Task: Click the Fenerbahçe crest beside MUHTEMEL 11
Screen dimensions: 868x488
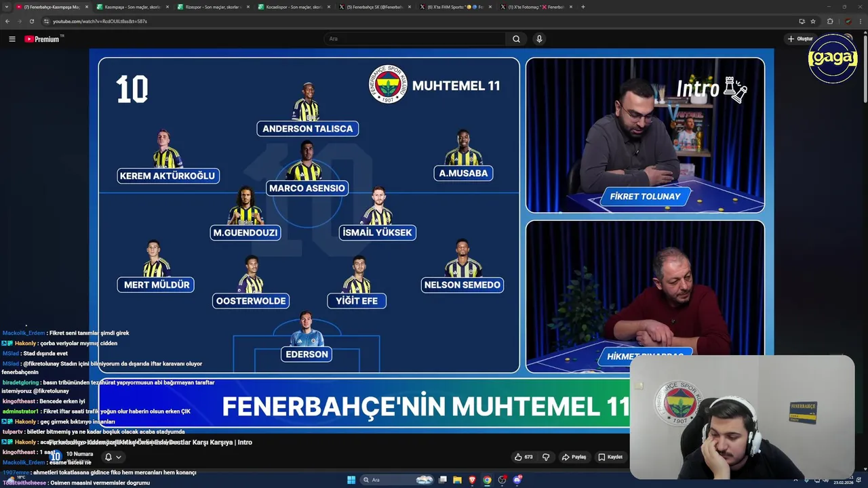Action: pyautogui.click(x=388, y=84)
